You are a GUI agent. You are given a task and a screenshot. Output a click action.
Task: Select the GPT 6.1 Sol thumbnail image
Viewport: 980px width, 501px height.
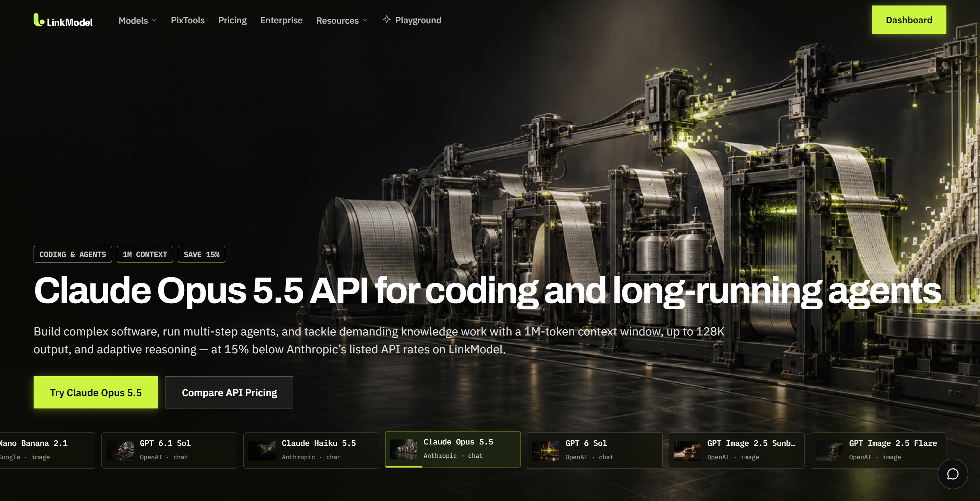point(120,450)
